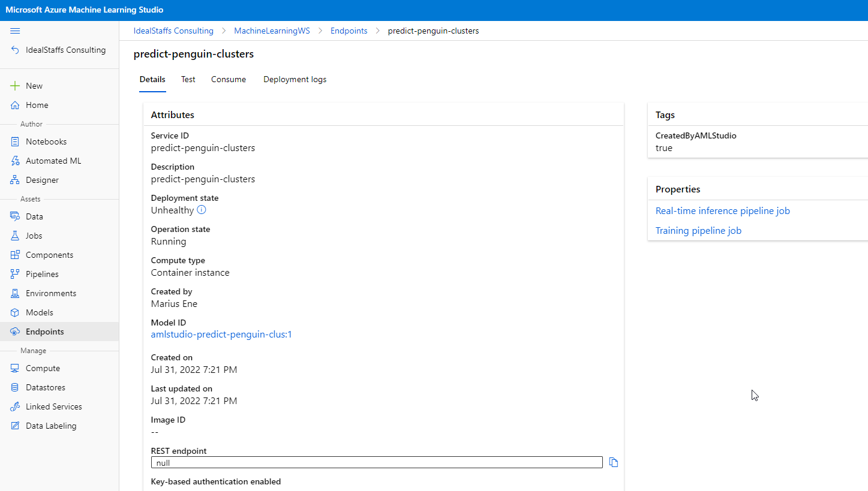Click the Unhealthy state info icon
The height and width of the screenshot is (491, 868).
pyautogui.click(x=202, y=210)
